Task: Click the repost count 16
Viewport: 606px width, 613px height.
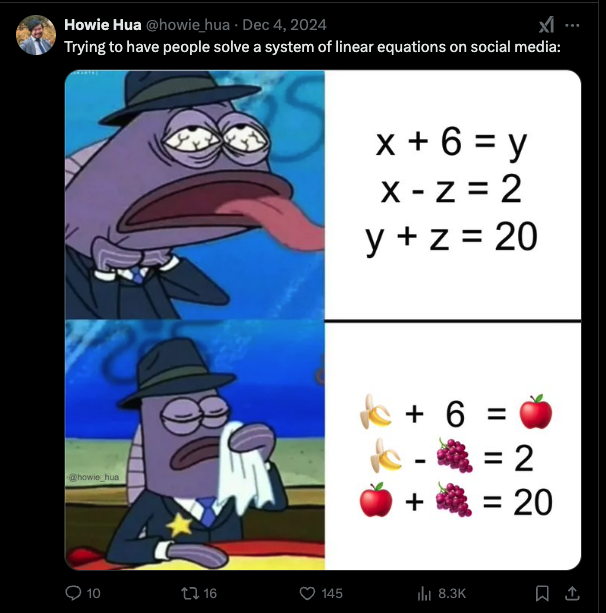Action: click(210, 593)
